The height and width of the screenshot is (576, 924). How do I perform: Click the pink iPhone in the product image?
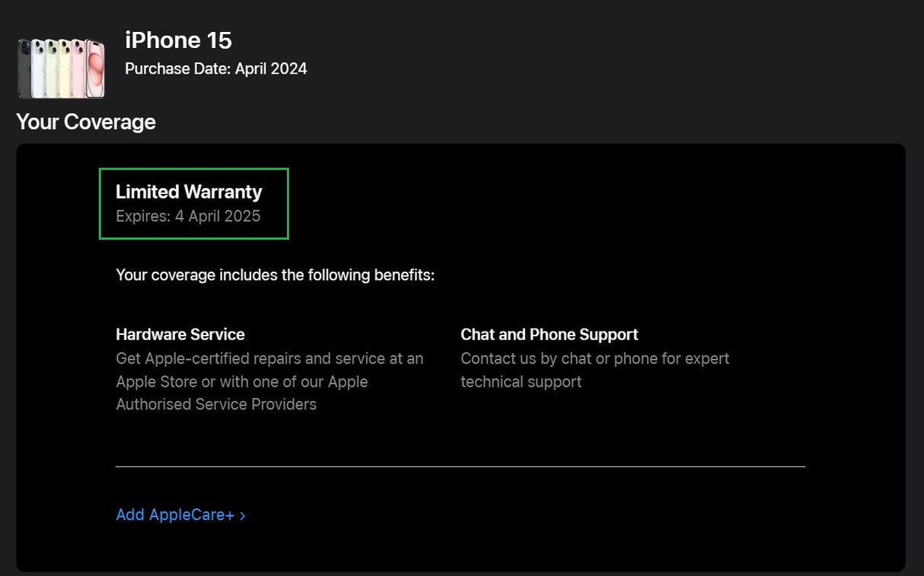point(94,69)
